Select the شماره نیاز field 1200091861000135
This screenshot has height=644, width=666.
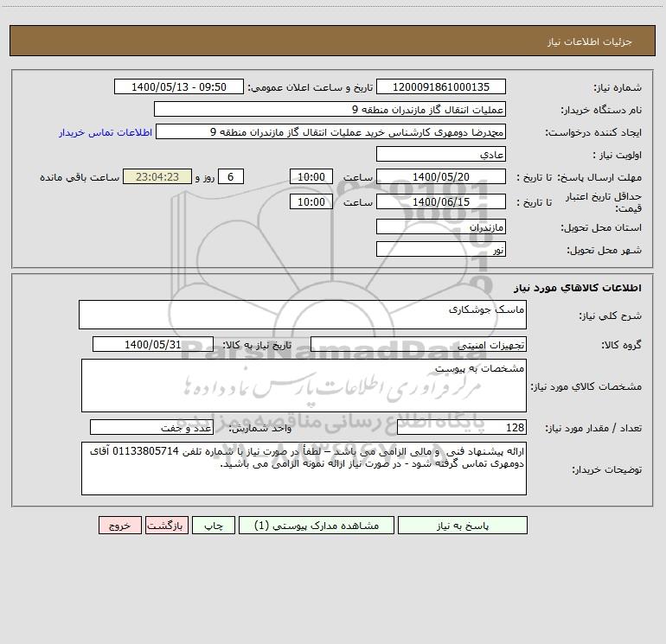441,86
